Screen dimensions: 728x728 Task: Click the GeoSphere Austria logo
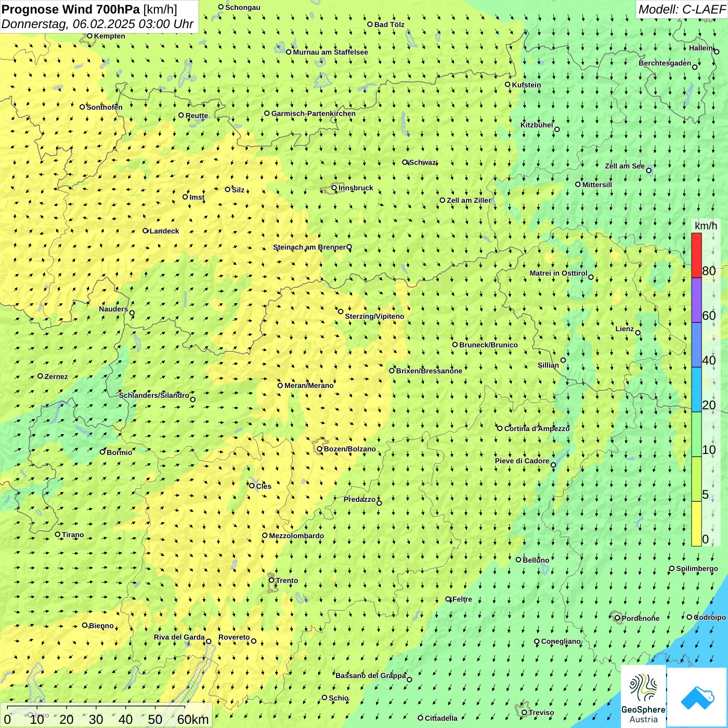click(x=643, y=696)
